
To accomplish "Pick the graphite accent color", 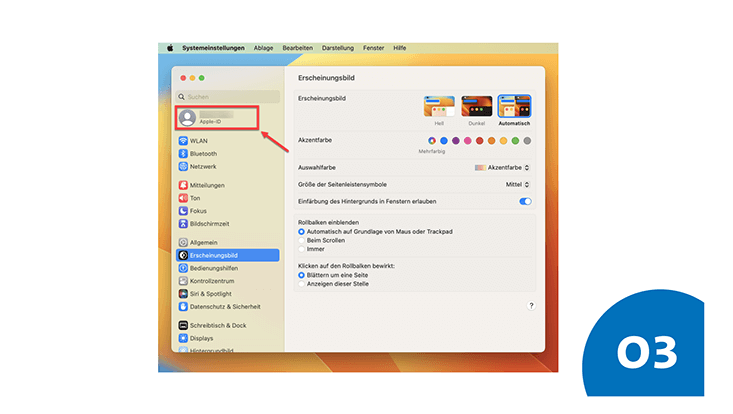I will 527,141.
